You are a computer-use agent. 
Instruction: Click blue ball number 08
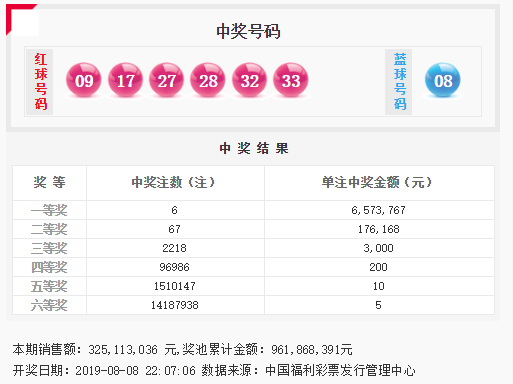click(x=443, y=80)
